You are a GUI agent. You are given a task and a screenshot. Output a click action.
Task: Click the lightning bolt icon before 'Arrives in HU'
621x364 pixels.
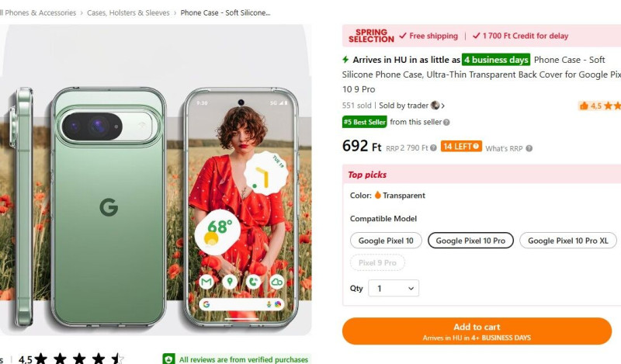pos(346,60)
